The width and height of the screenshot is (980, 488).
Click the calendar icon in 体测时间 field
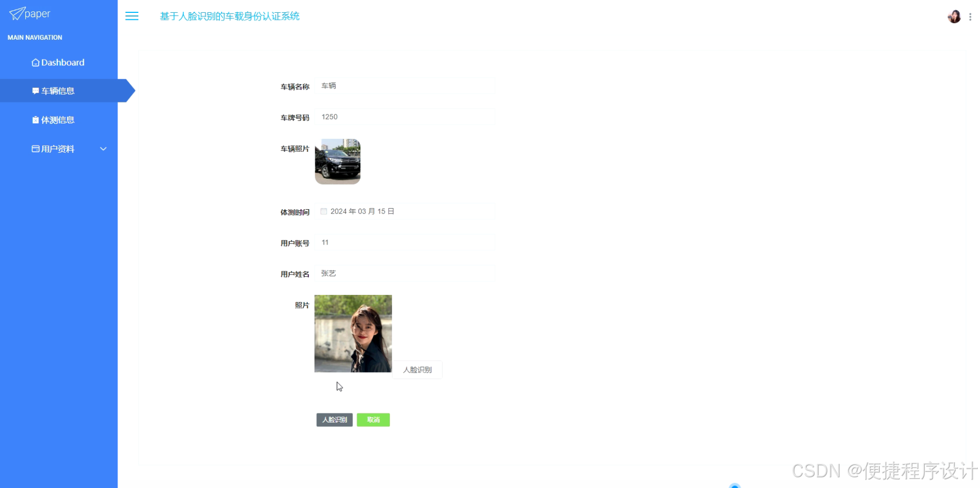(323, 211)
